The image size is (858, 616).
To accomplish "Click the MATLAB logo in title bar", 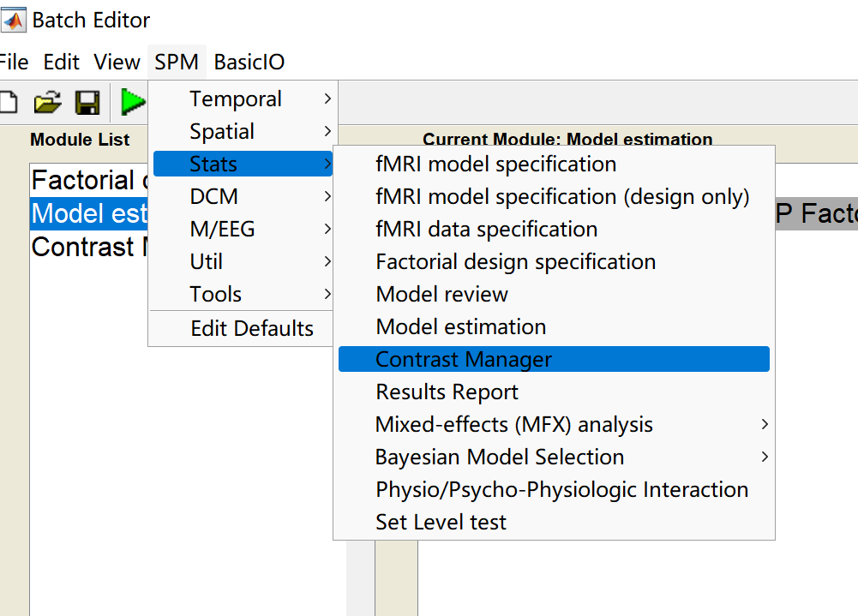I will (x=12, y=20).
